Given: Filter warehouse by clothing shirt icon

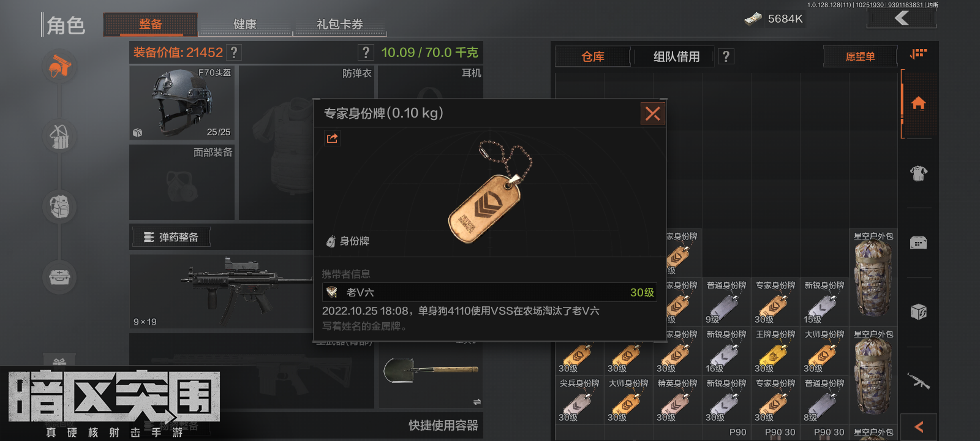Looking at the screenshot, I should pos(918,173).
